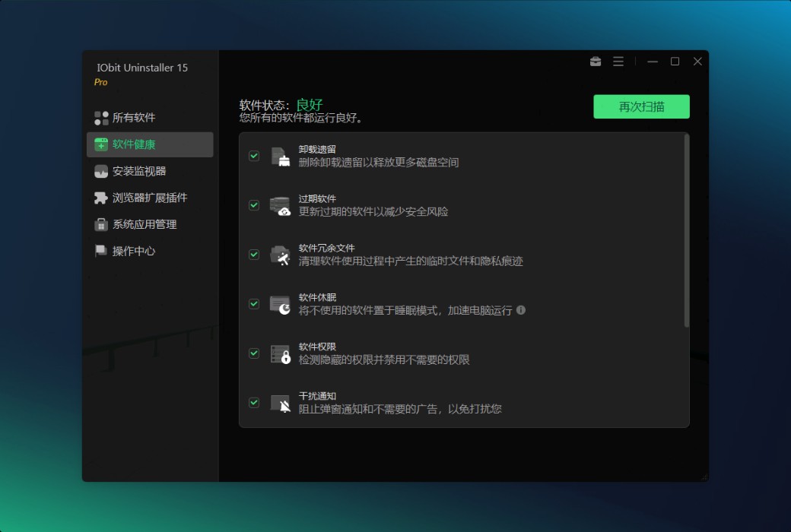Screen dimensions: 791x532
Task: Uncheck the 过期软件 checkbox
Action: [254, 205]
